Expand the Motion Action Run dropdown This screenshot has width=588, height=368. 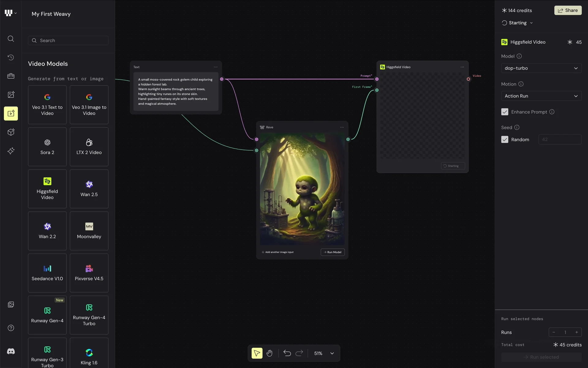point(541,96)
